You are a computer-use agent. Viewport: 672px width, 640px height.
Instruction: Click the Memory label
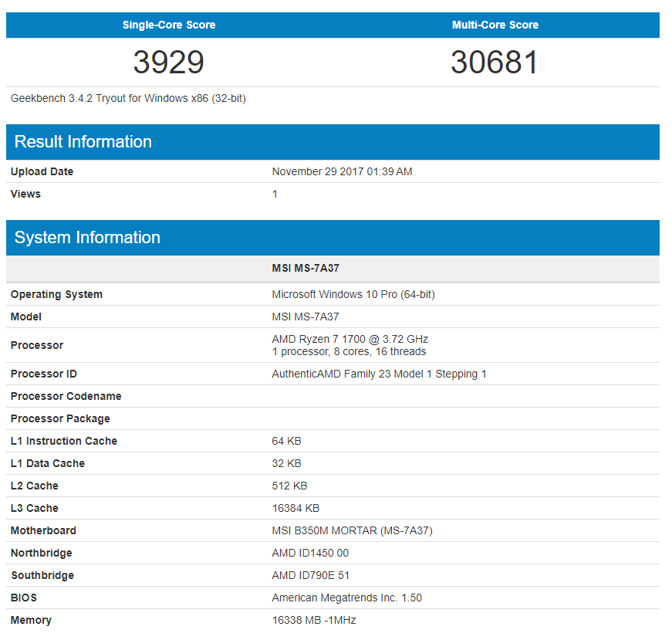click(x=31, y=620)
